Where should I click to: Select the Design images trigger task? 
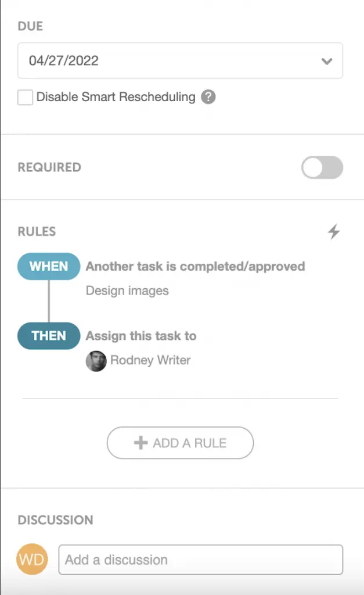pos(127,291)
